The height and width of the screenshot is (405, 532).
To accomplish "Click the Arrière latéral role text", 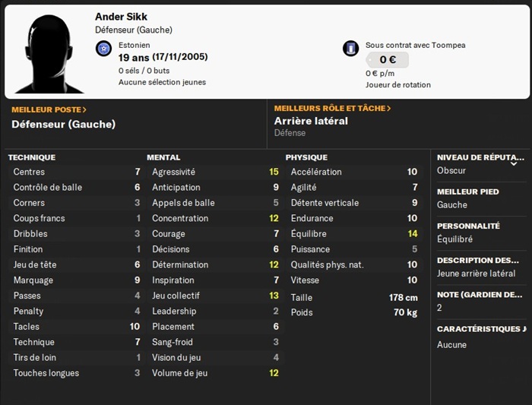I will click(x=311, y=121).
